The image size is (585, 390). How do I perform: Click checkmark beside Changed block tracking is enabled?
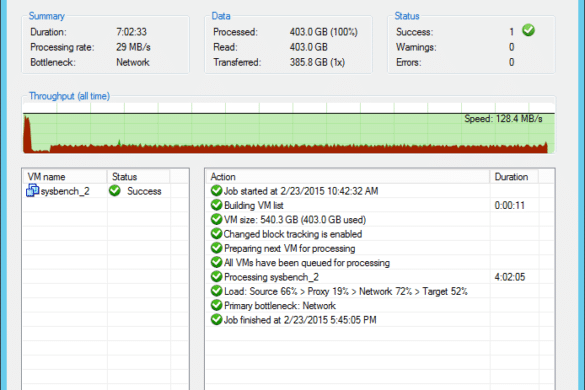216,234
